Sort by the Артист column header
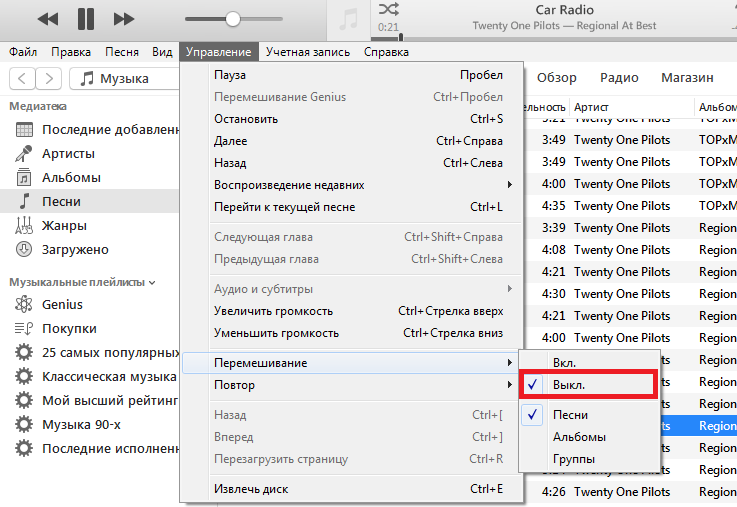Image resolution: width=737 pixels, height=507 pixels. 632,107
